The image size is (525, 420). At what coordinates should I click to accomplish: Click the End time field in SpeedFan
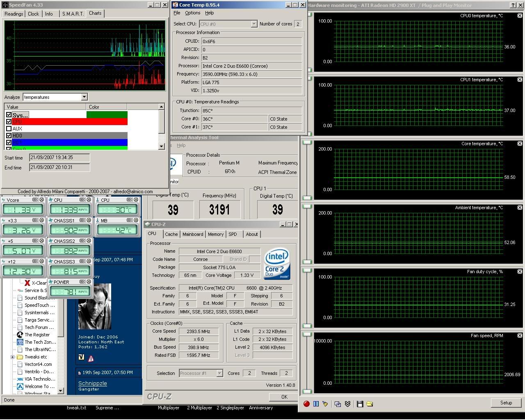[x=59, y=167]
